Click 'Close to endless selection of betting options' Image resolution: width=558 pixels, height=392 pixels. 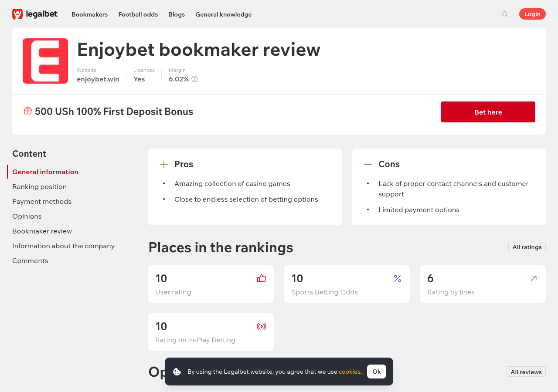pyautogui.click(x=246, y=199)
